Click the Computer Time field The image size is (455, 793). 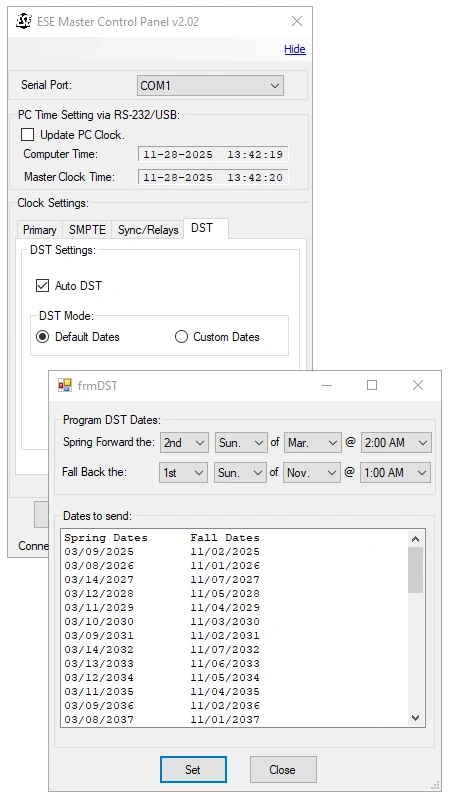coord(213,154)
